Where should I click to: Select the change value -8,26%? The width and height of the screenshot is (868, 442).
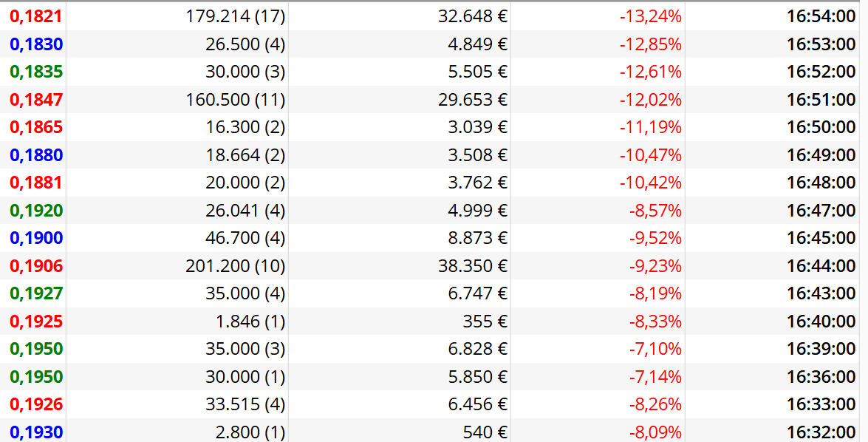click(655, 404)
